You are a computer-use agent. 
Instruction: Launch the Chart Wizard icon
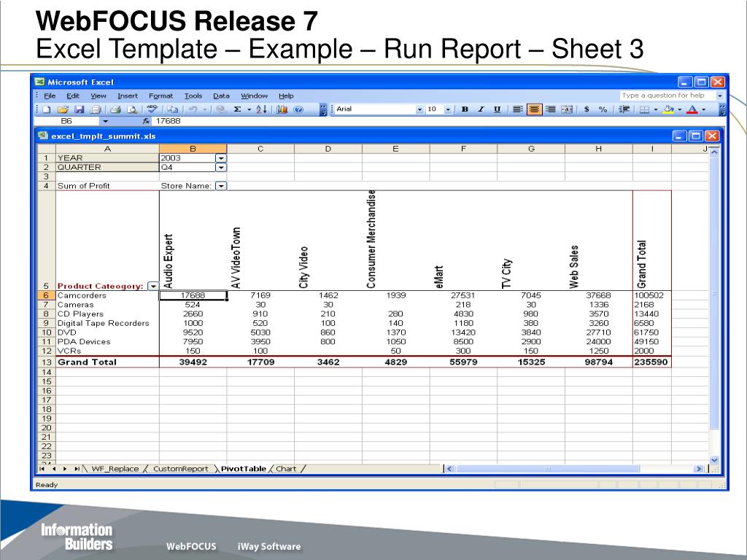coord(282,109)
